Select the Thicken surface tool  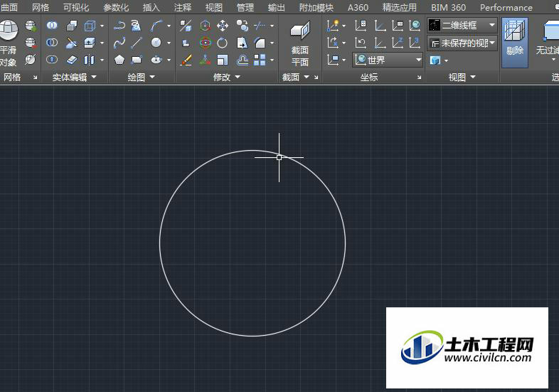pos(72,60)
